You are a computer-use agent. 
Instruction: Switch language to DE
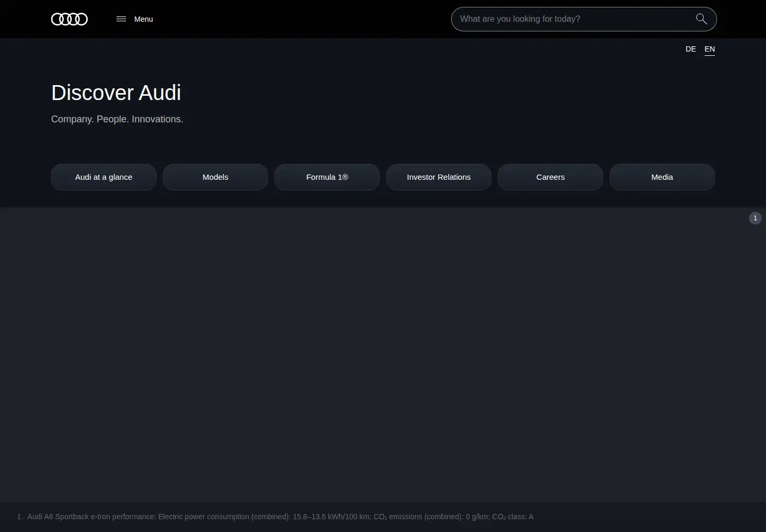[690, 49]
